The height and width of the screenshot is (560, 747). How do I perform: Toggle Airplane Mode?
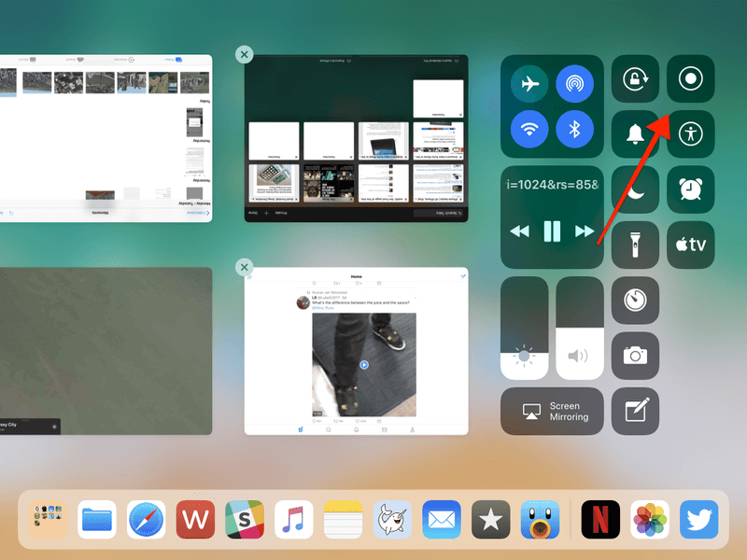530,84
